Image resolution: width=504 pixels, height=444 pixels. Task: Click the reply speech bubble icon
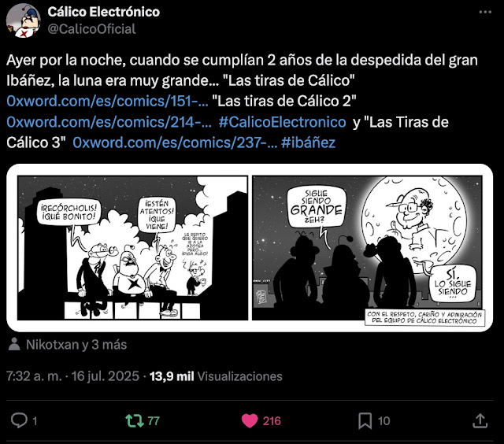(19, 420)
